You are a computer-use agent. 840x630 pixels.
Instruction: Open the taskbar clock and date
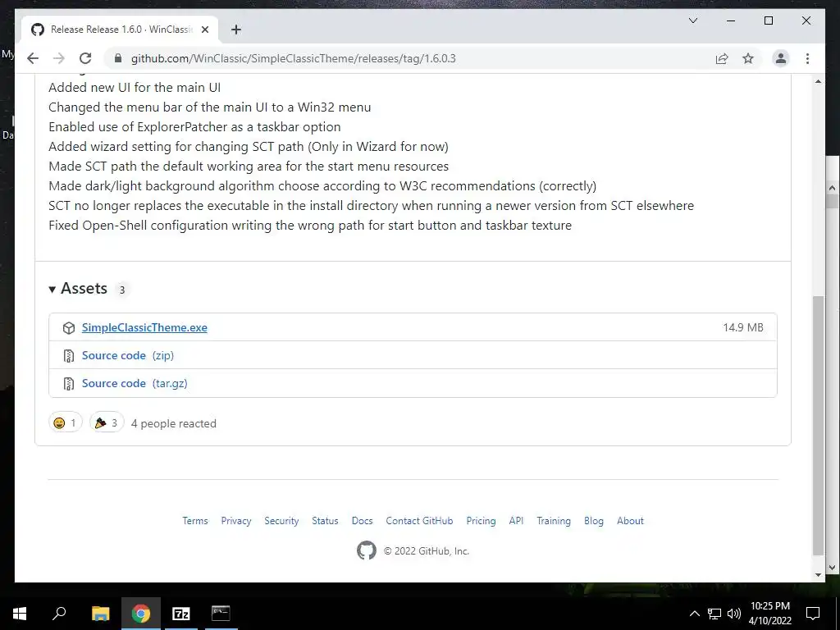point(769,614)
